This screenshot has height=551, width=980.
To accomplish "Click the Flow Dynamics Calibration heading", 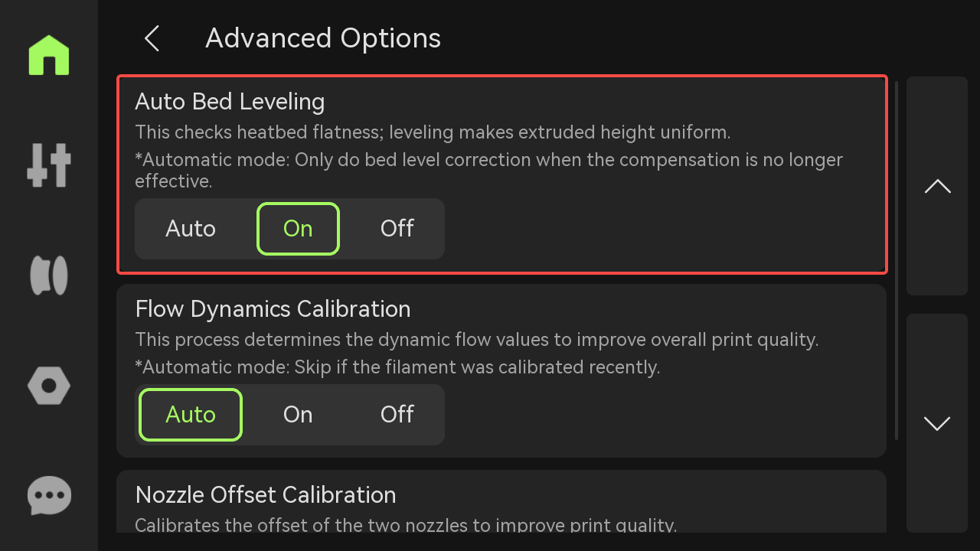I will [x=273, y=309].
